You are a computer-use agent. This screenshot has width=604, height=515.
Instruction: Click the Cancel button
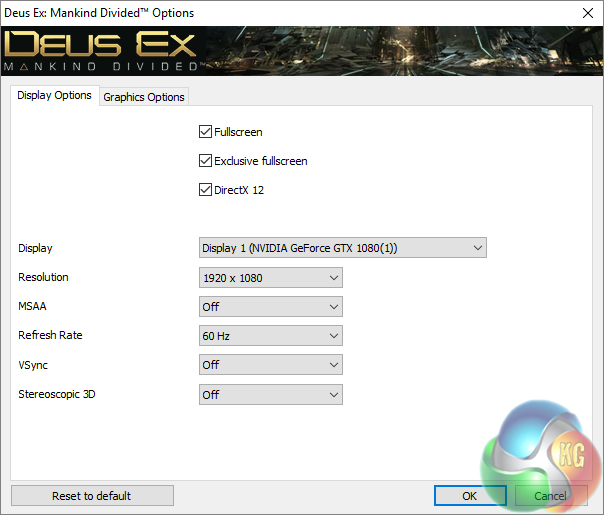pyautogui.click(x=551, y=495)
